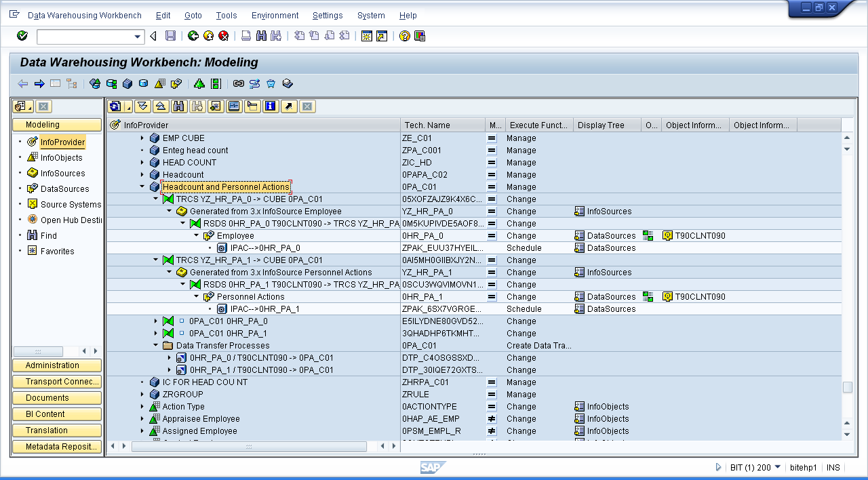The width and height of the screenshot is (868, 480).
Task: Click the yellow Help question mark icon
Action: tap(405, 36)
